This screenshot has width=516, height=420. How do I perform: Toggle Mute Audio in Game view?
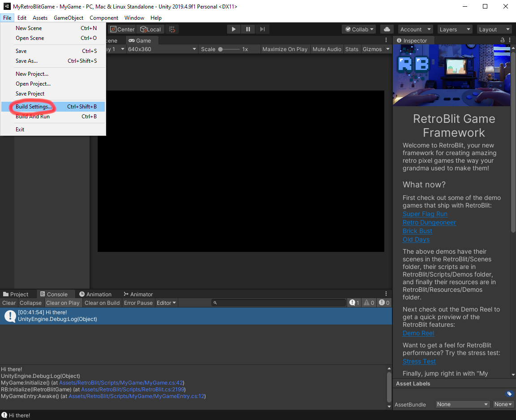pos(327,49)
